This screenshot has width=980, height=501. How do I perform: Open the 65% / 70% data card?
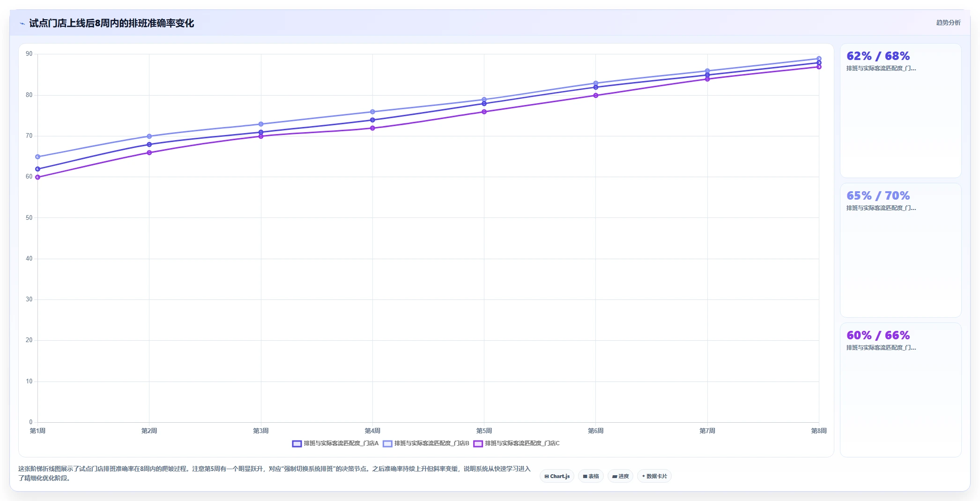coord(900,250)
